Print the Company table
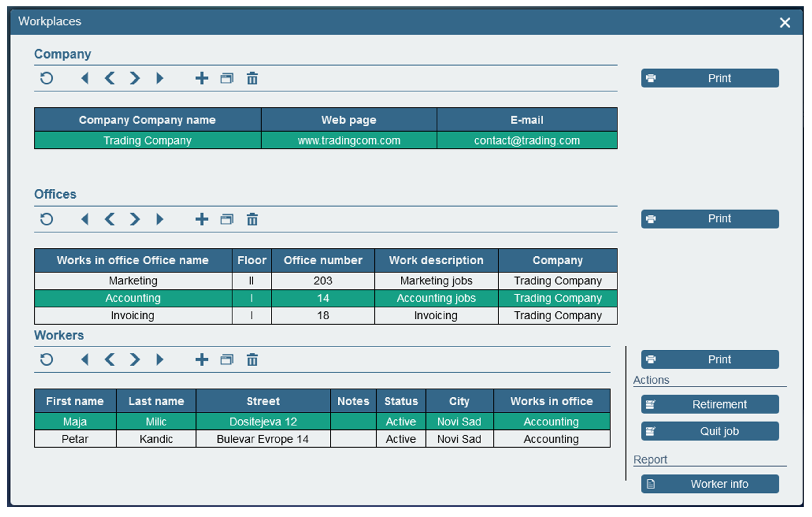 tap(710, 78)
